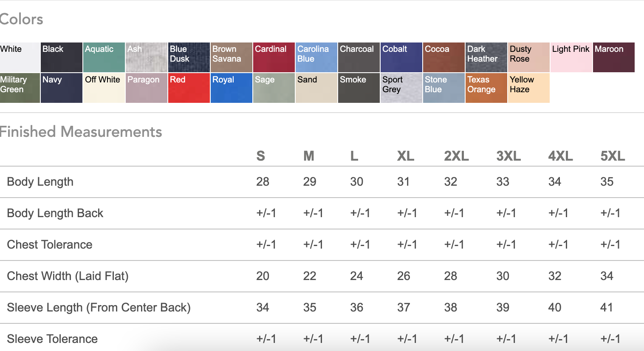Screen dimensions: 644x351
Task: Choose the Red color swatch
Action: coord(189,88)
